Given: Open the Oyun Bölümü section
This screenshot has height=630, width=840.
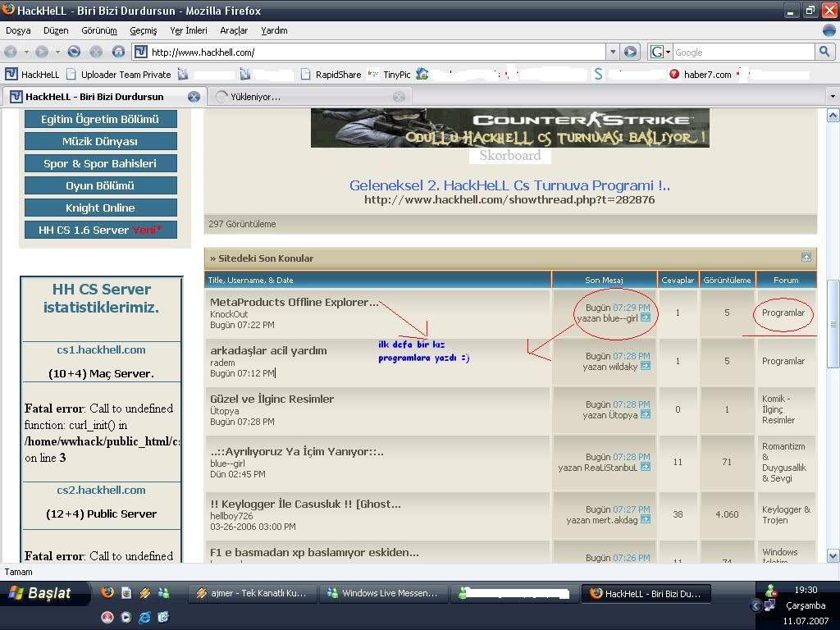Looking at the screenshot, I should 101,185.
